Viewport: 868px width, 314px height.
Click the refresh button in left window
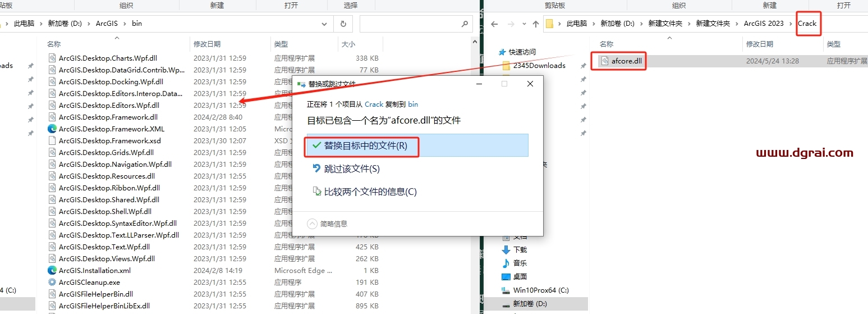click(342, 24)
